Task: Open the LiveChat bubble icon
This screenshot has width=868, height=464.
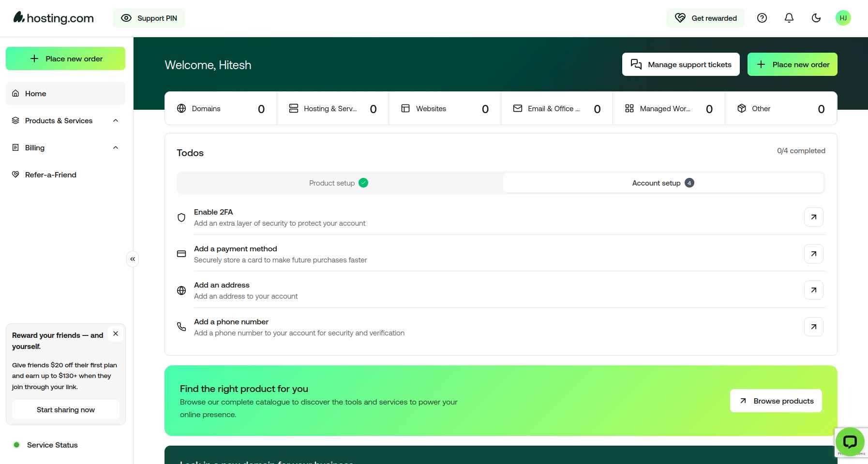Action: (850, 441)
